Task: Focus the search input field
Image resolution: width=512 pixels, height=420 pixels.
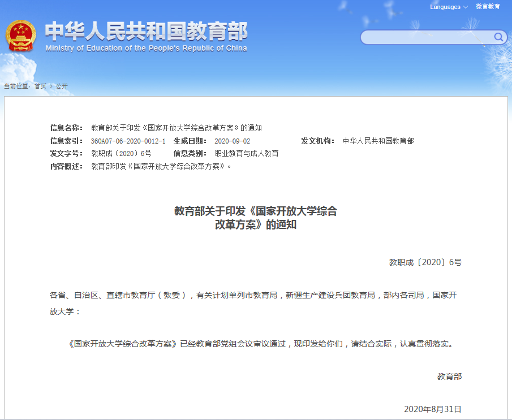Action: [x=427, y=37]
